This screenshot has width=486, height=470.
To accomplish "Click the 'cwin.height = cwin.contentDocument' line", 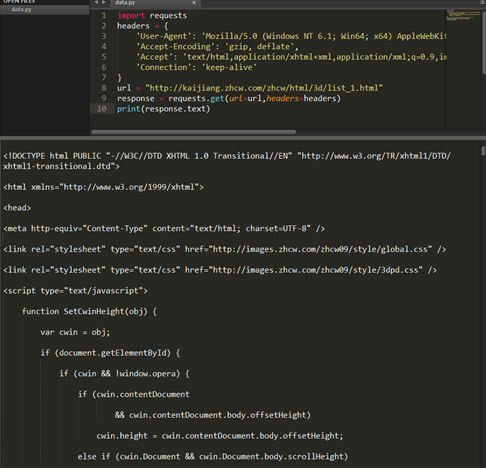I will pyautogui.click(x=220, y=436).
